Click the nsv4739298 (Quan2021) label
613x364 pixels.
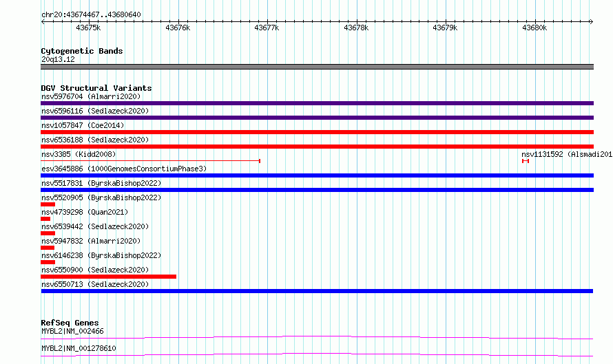click(85, 212)
